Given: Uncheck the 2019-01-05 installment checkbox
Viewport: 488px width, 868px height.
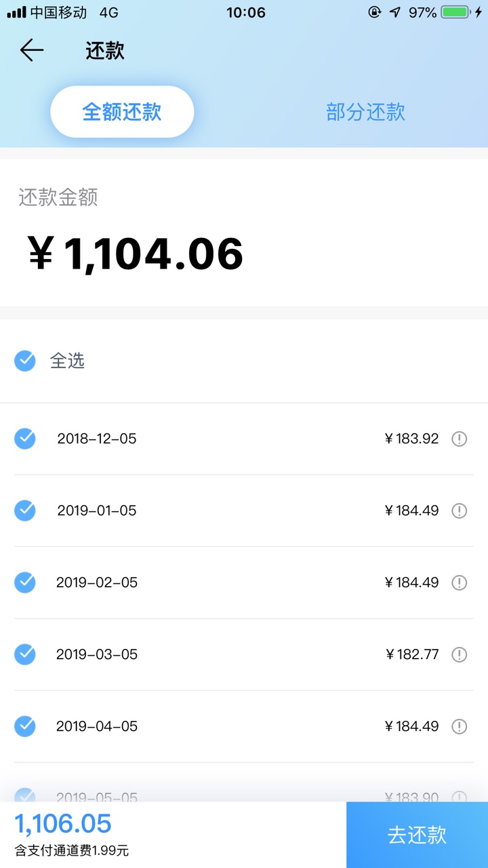Looking at the screenshot, I should (25, 511).
